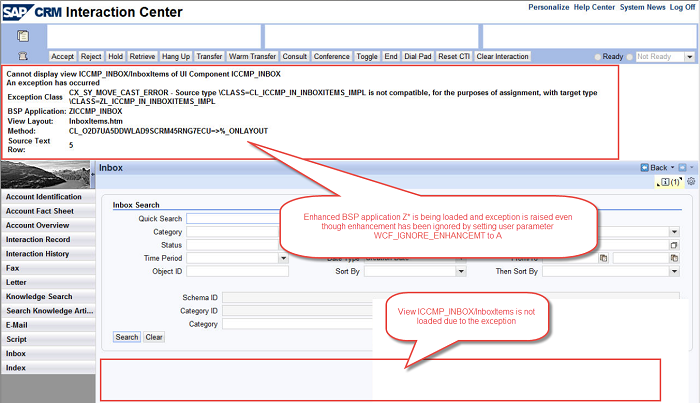Viewport: 700px width, 403px height.
Task: Click the Object ID input field
Action: [238, 271]
